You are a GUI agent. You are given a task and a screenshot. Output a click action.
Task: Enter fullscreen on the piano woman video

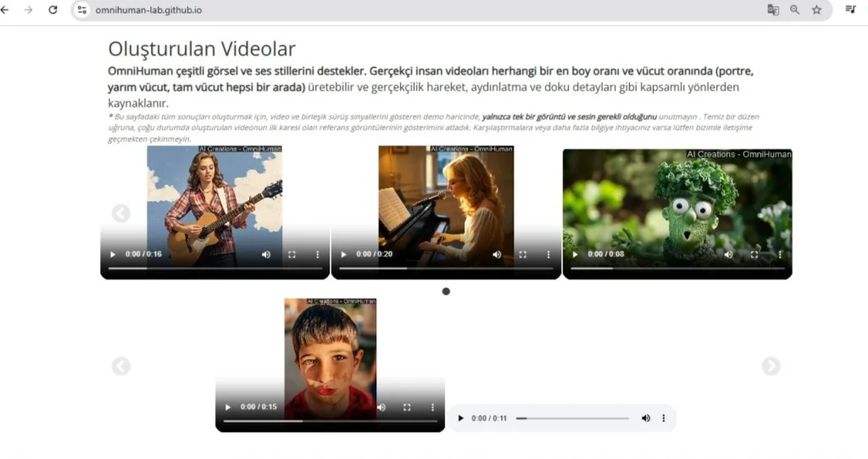(522, 254)
